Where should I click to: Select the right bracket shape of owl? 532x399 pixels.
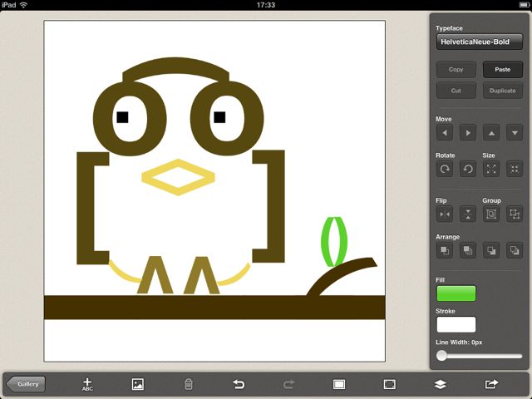pos(277,206)
